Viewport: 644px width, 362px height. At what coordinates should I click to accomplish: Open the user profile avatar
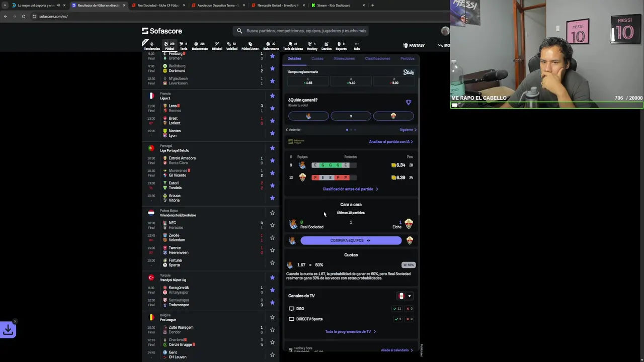[x=445, y=31]
